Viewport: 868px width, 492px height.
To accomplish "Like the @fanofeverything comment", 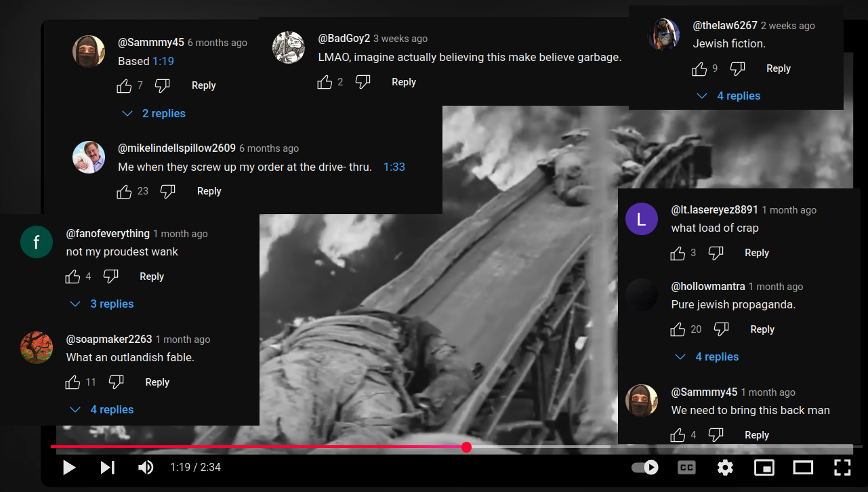I will [73, 277].
